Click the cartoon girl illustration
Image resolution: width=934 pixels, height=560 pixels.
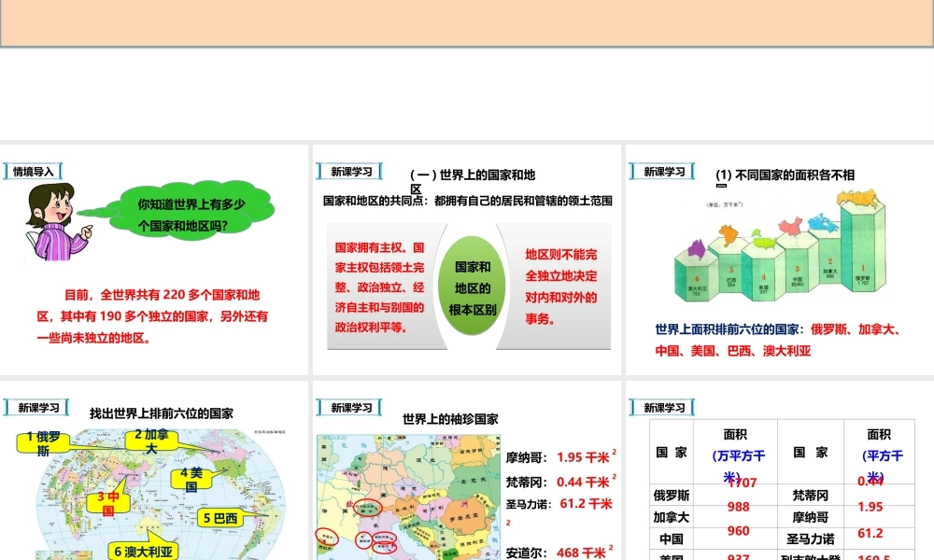57,221
